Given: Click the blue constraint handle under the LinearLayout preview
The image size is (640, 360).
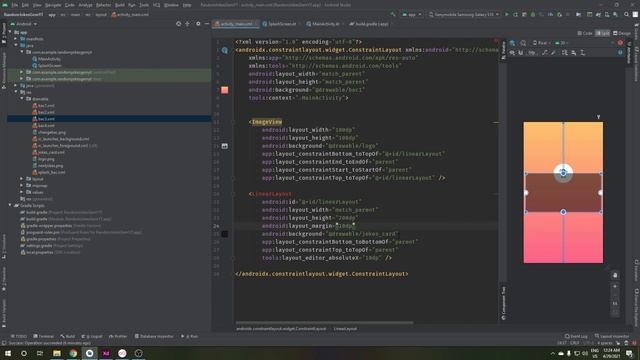Looking at the screenshot, I should tap(563, 212).
